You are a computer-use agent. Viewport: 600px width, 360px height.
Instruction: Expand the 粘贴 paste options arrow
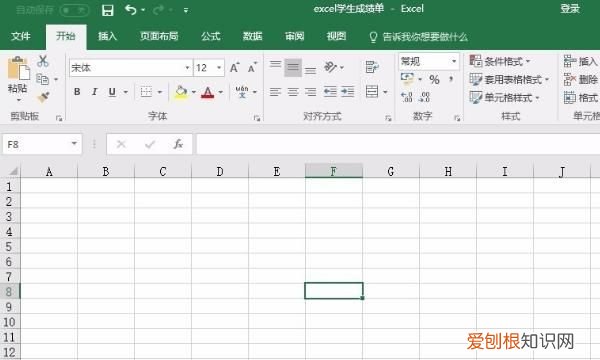pyautogui.click(x=18, y=100)
